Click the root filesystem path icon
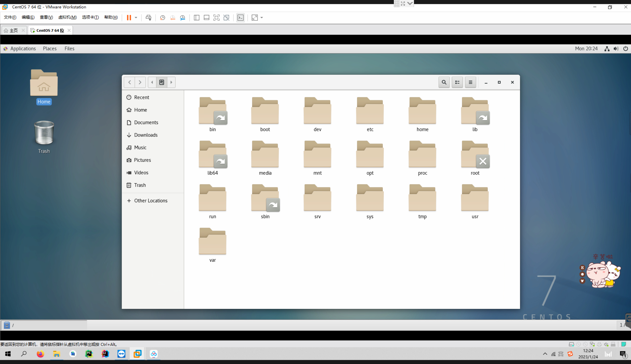The height and width of the screenshot is (364, 631). pos(162,82)
